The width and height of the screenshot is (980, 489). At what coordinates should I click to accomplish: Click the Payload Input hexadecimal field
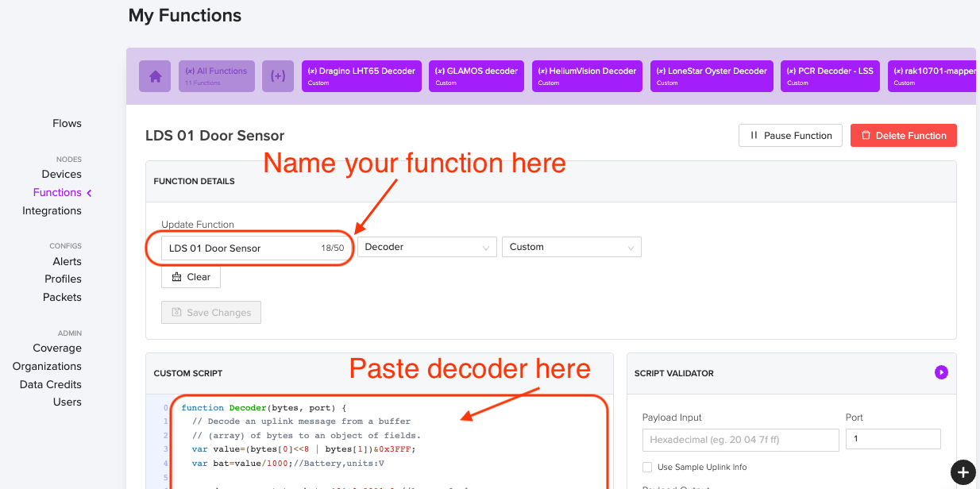740,440
